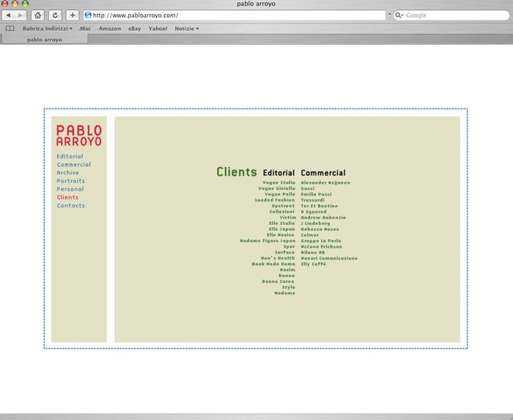Expand the Notizie bookmarks menu
The height and width of the screenshot is (420, 513).
point(187,29)
